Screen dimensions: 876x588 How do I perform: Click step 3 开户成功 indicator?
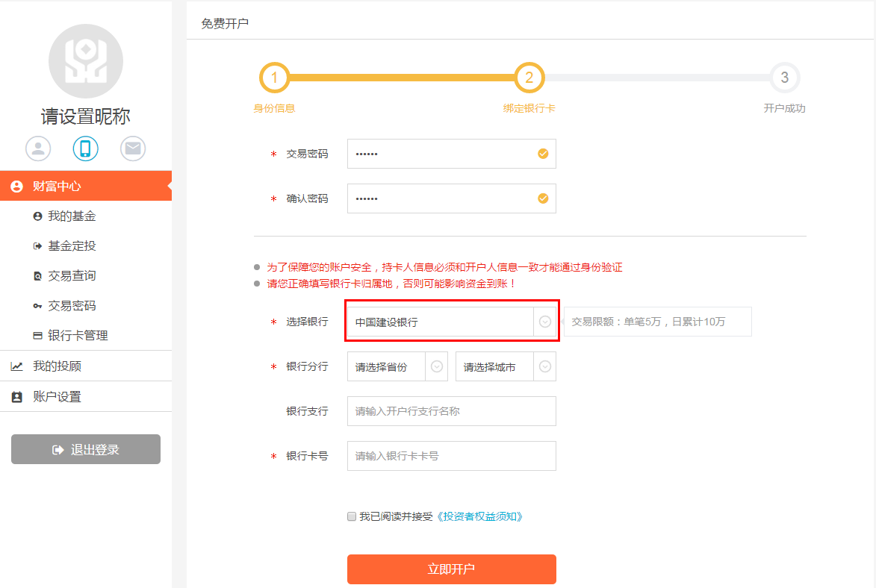coord(784,78)
